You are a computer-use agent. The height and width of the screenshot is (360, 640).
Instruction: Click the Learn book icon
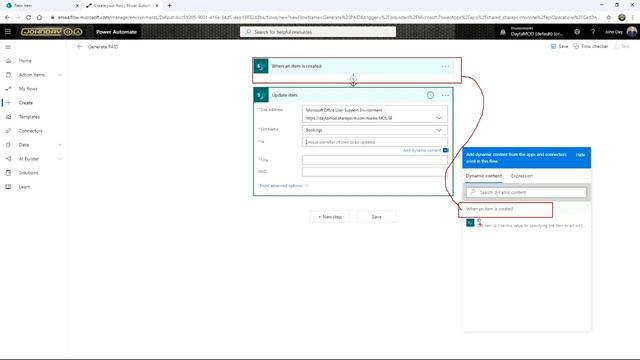[8, 187]
